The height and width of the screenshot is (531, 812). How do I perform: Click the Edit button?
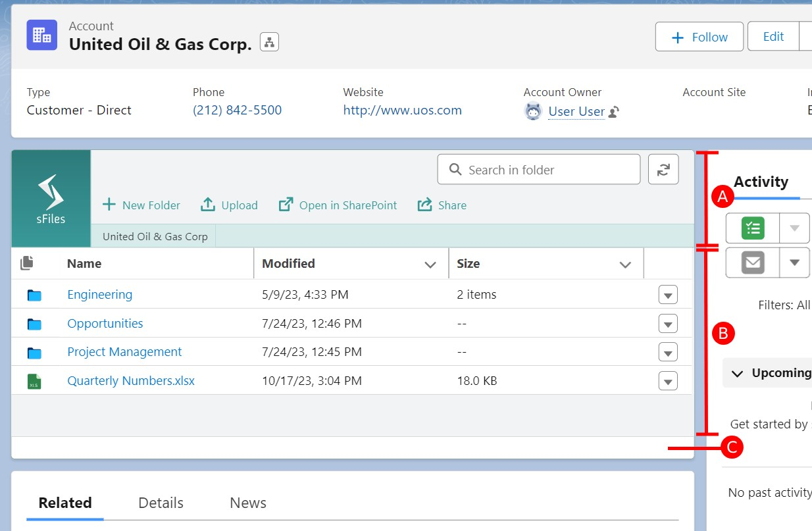click(773, 36)
